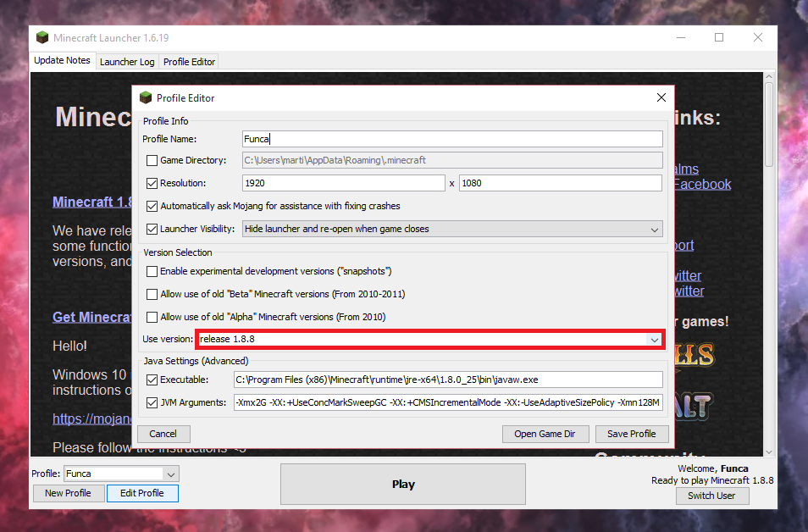Open the Profile selector dropdown showing Funca
808x532 pixels.
(x=170, y=474)
